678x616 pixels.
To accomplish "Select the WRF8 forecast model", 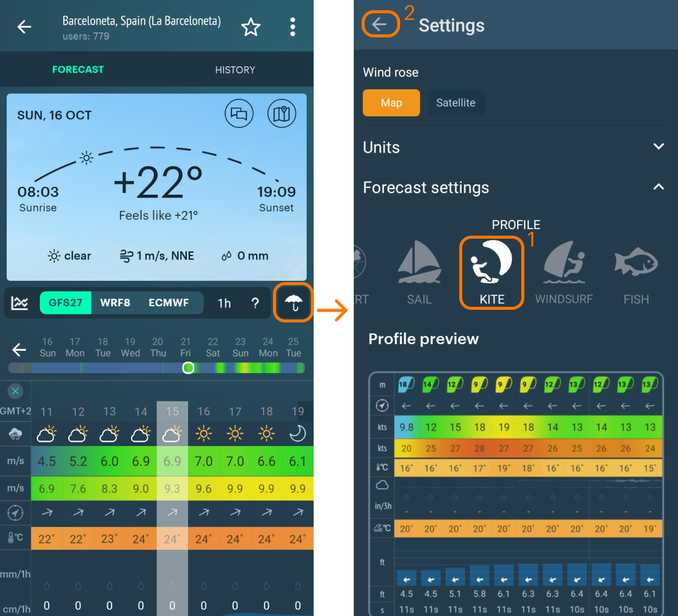I will 115,303.
